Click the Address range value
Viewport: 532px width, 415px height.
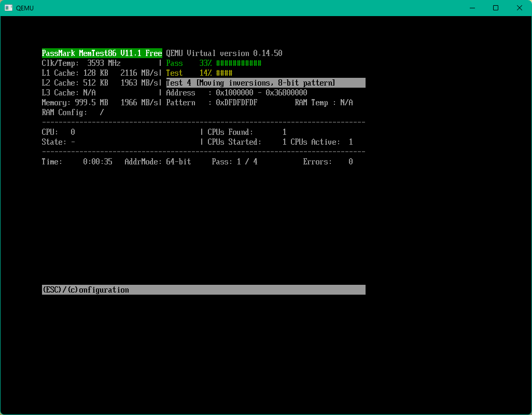click(x=261, y=93)
